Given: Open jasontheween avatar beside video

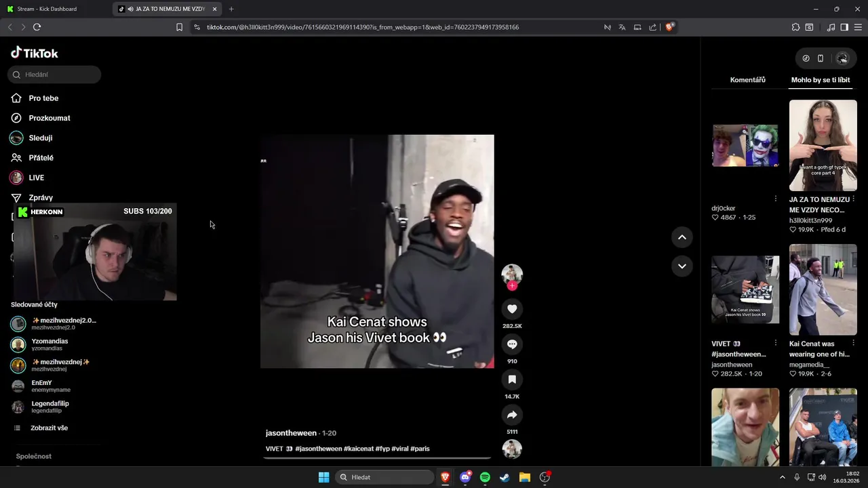Looking at the screenshot, I should pyautogui.click(x=512, y=273).
